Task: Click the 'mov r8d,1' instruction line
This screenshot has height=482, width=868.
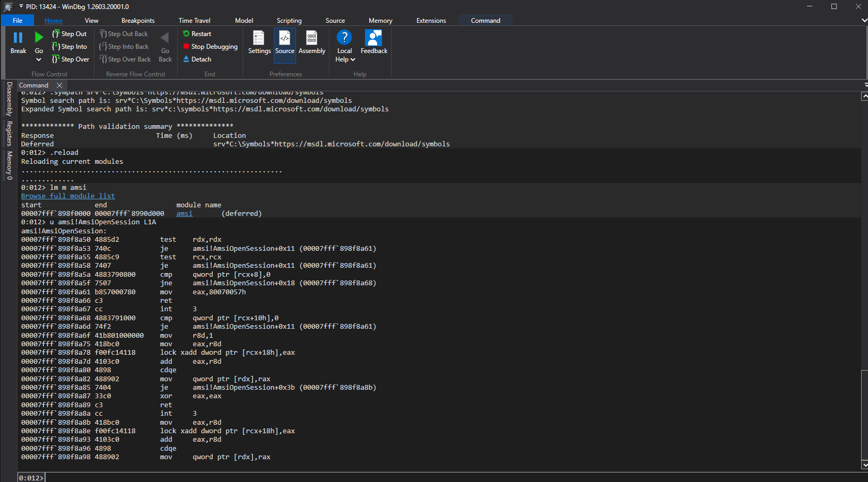Action: click(x=117, y=336)
